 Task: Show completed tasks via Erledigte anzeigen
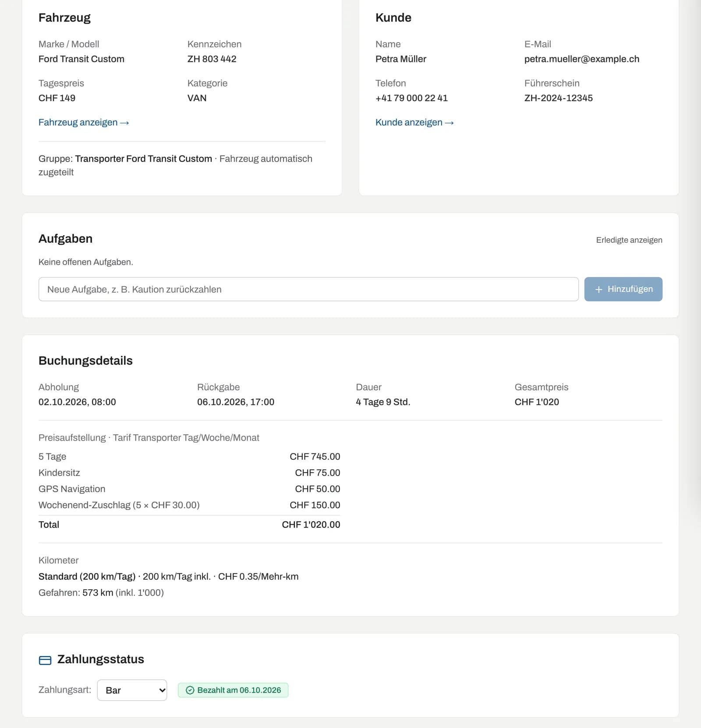pos(629,240)
